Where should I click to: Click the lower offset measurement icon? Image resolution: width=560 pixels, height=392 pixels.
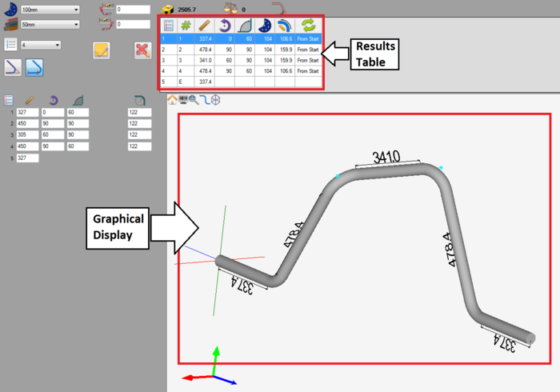(106, 24)
